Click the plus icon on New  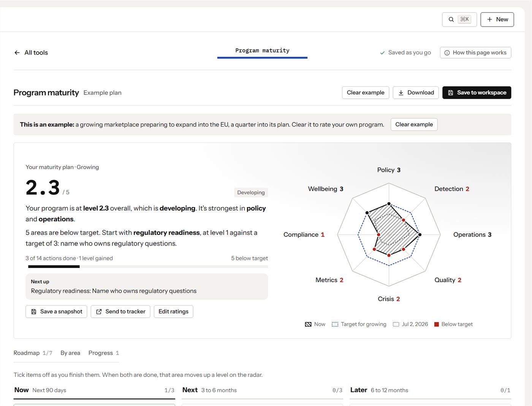point(490,19)
